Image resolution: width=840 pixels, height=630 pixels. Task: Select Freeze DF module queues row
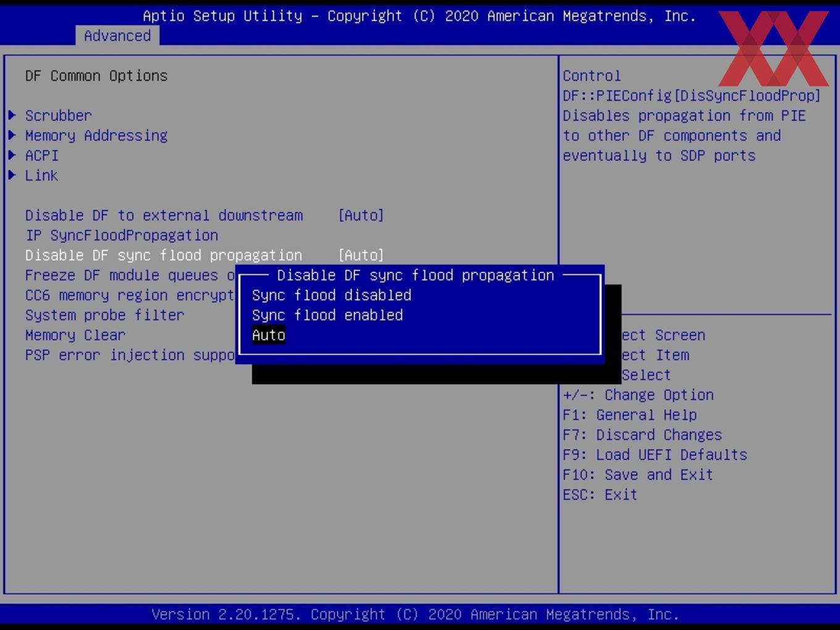click(x=130, y=275)
